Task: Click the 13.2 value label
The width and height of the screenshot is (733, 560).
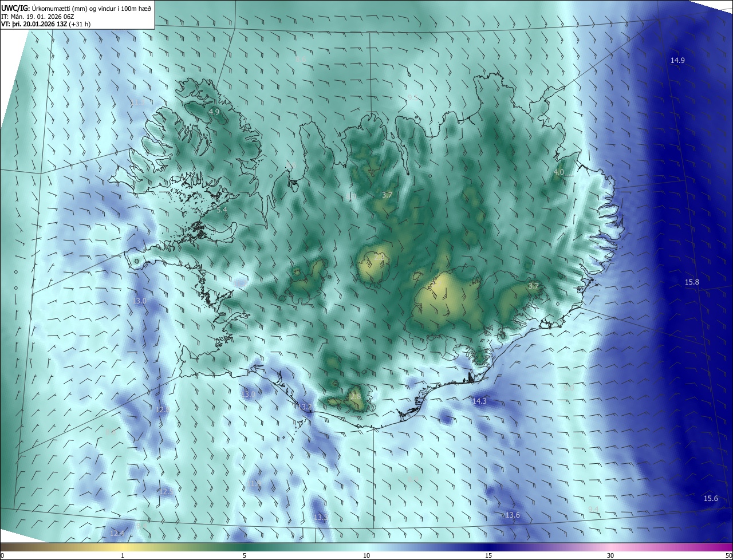Action: point(305,407)
